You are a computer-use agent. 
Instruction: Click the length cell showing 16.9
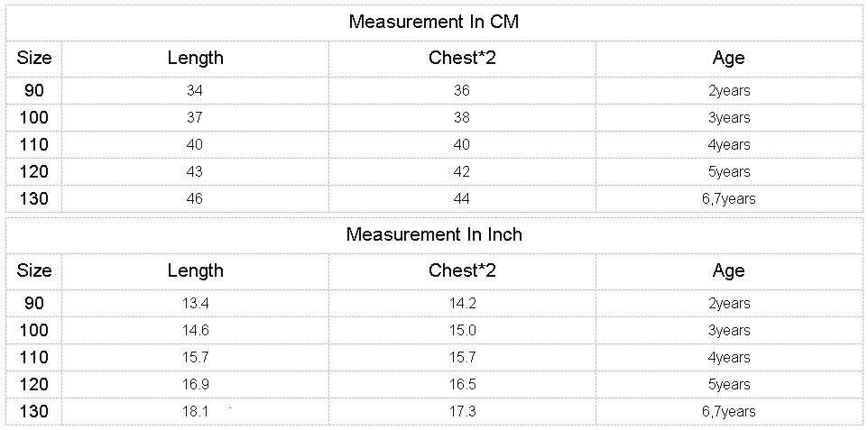click(195, 384)
